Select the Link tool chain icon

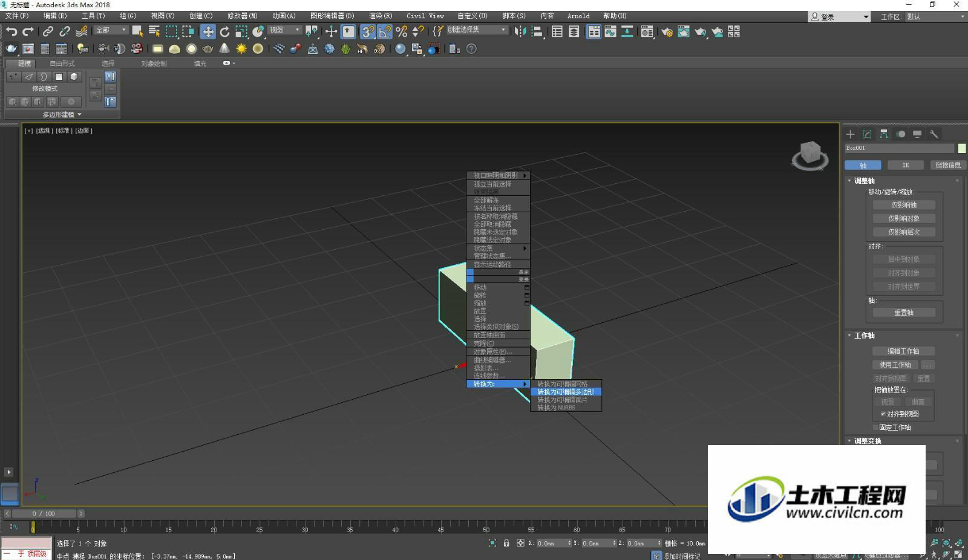click(x=48, y=31)
